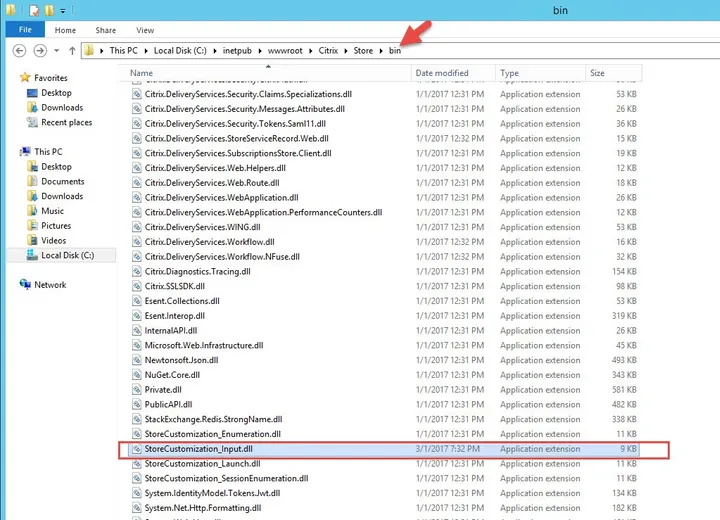Viewport: 720px width, 520px height.
Task: Go back with the Back arrow button
Action: (x=19, y=51)
